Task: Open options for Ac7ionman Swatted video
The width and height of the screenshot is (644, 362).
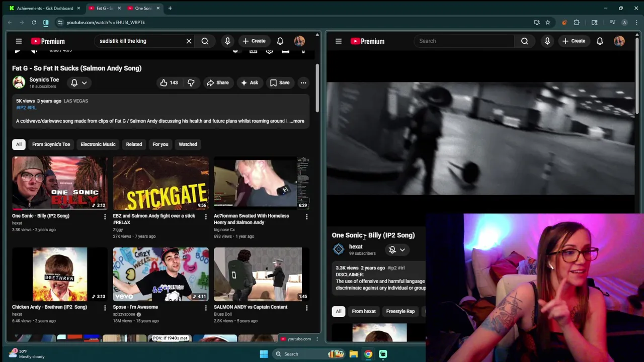Action: pos(306,217)
